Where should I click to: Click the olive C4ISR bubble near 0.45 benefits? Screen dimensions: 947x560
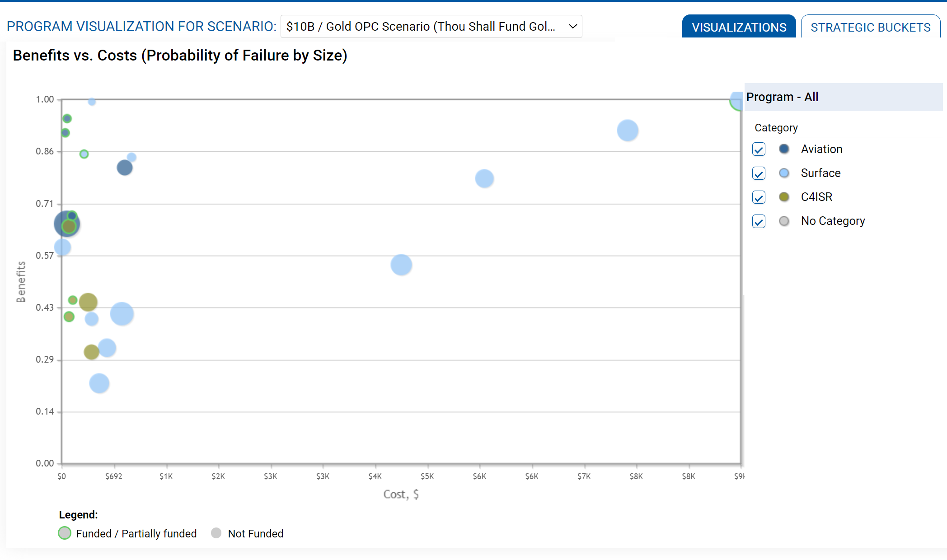88,302
